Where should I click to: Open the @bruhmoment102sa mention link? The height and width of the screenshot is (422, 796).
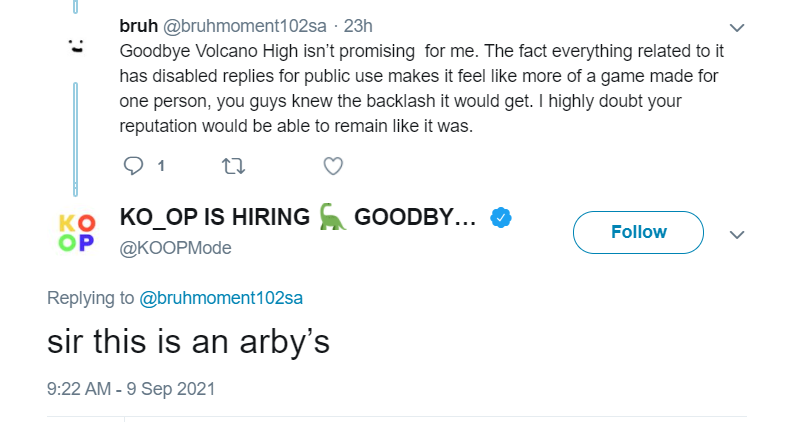(221, 298)
